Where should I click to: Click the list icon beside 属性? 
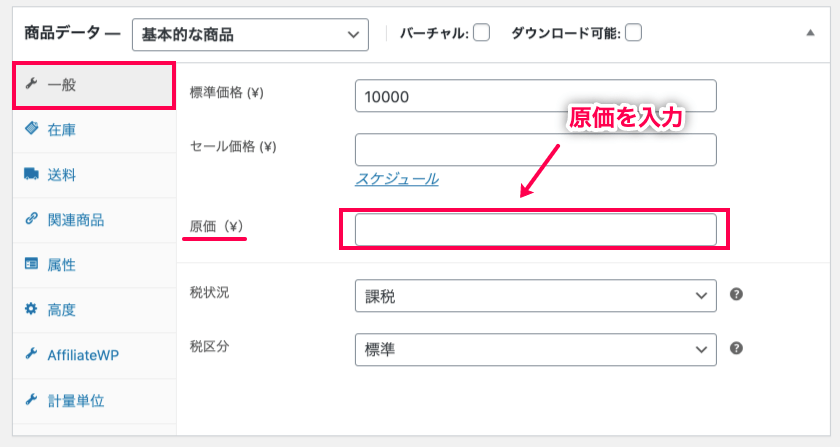pos(31,264)
